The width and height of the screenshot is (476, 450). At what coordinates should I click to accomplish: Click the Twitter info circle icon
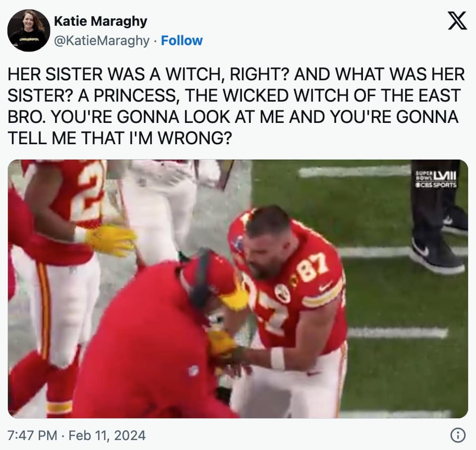point(458,436)
